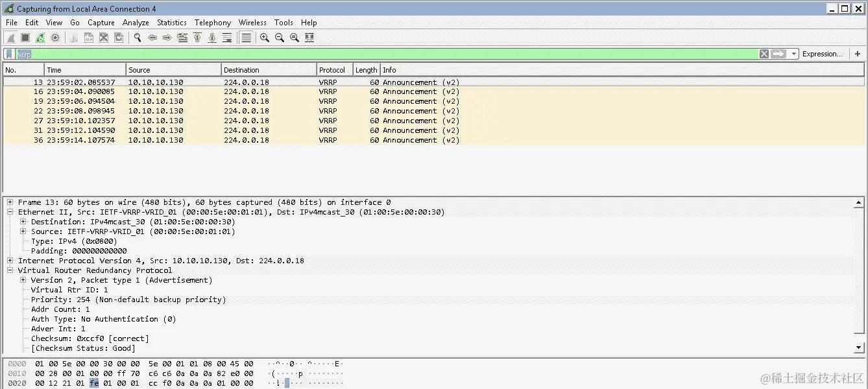Sort by the Info column header
The height and width of the screenshot is (389, 868).
click(x=622, y=69)
